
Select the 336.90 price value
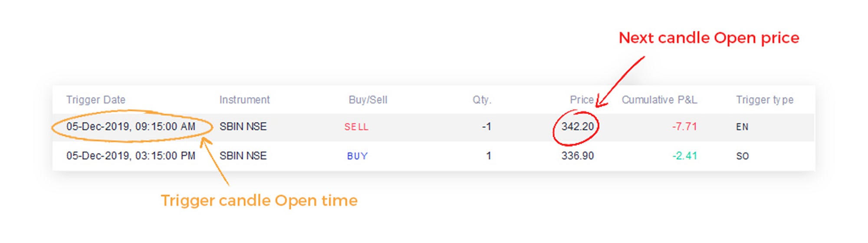(577, 155)
